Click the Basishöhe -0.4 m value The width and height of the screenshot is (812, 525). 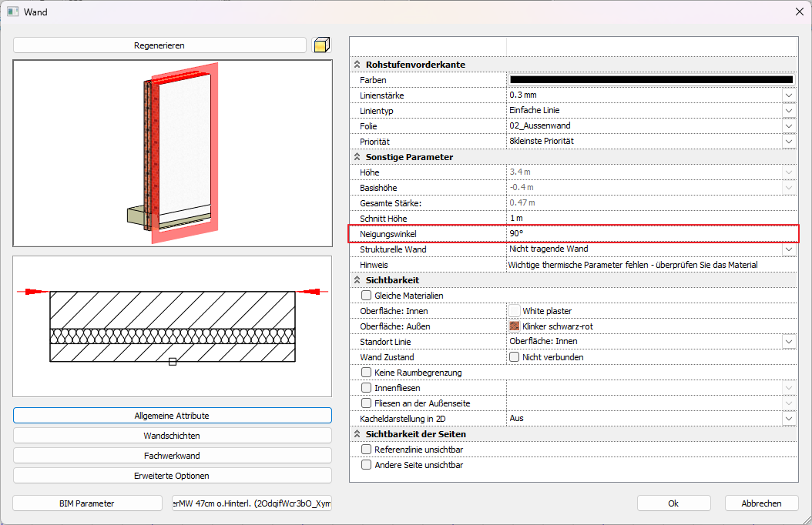pos(522,187)
